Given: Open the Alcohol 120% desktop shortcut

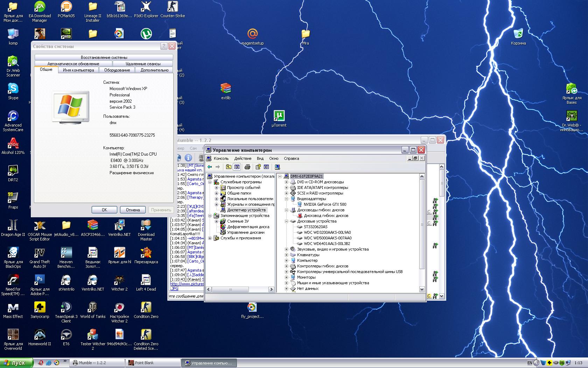Looking at the screenshot, I should (13, 146).
